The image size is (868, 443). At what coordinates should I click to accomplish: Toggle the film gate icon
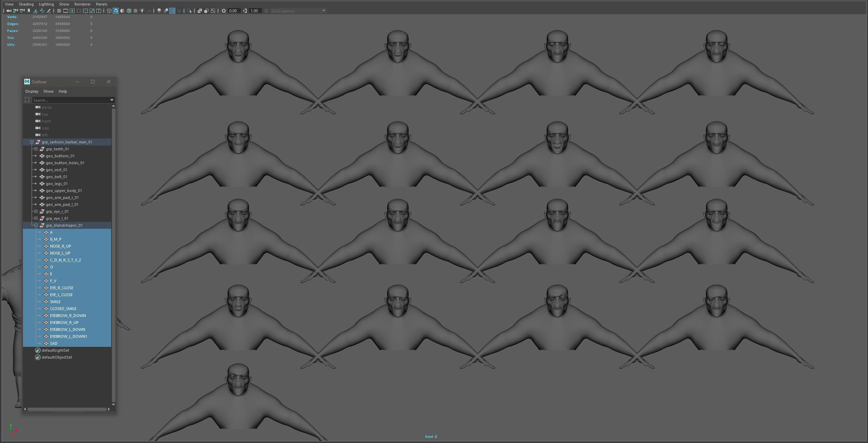click(x=66, y=11)
